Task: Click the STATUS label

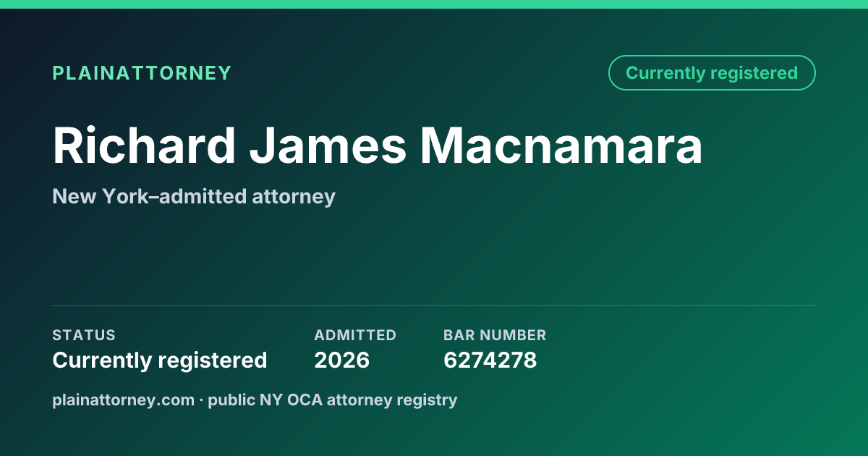Action: click(84, 335)
